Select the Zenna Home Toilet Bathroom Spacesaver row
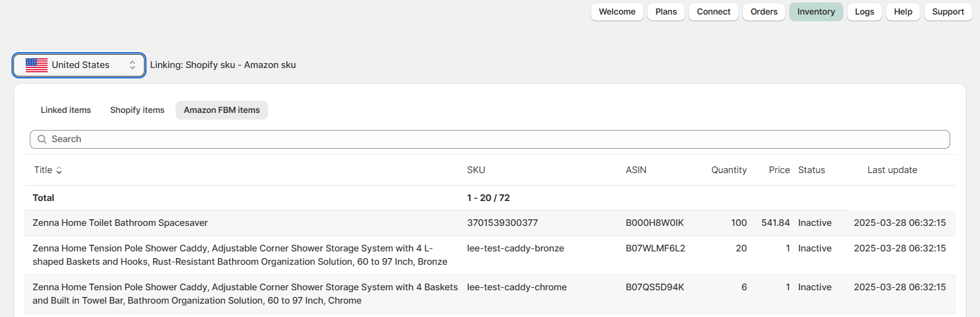980x317 pixels. click(x=120, y=223)
